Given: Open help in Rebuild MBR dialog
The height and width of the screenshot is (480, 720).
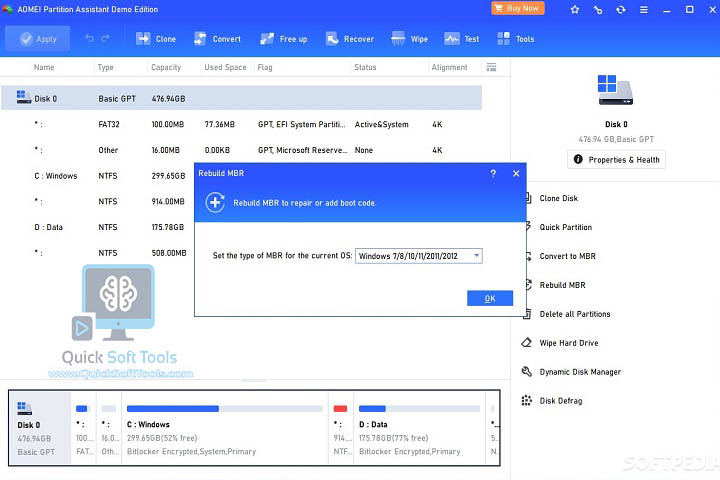Looking at the screenshot, I should click(493, 174).
